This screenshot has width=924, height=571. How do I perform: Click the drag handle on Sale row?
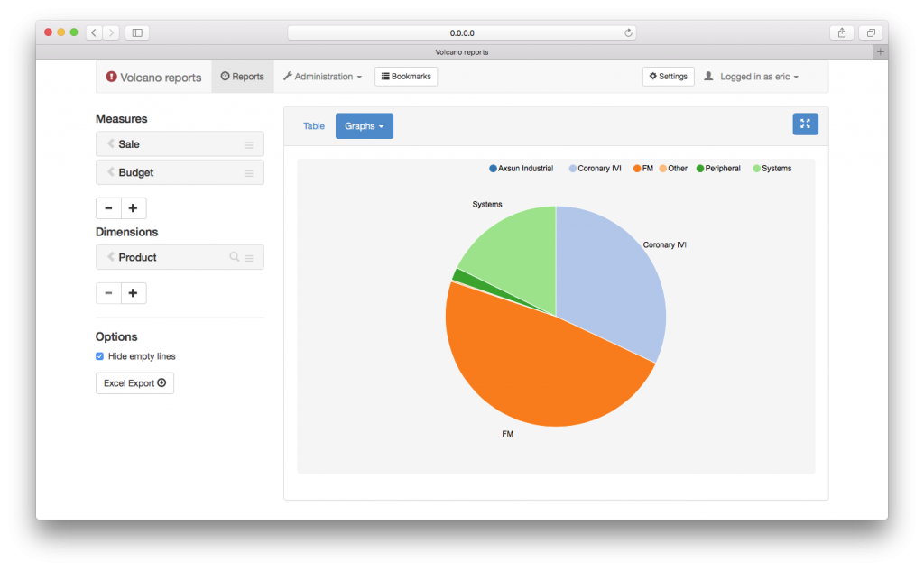pos(249,145)
